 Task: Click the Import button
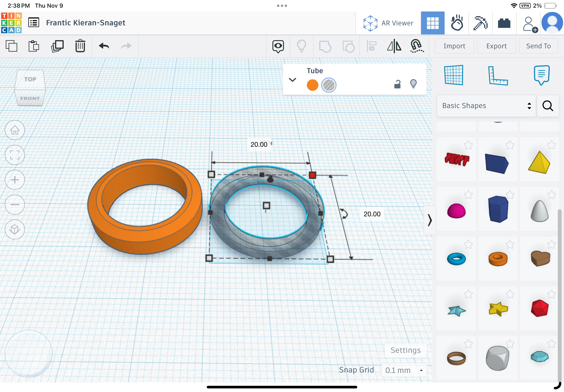[x=454, y=46]
